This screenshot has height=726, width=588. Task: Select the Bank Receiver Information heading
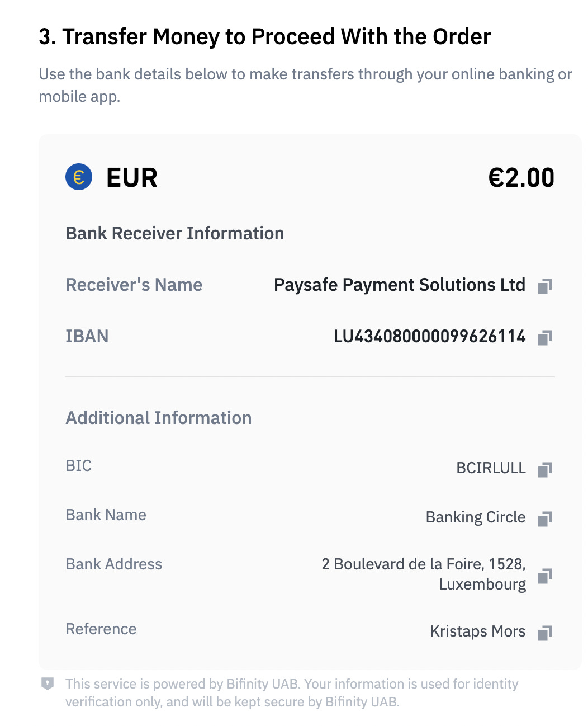coord(175,233)
